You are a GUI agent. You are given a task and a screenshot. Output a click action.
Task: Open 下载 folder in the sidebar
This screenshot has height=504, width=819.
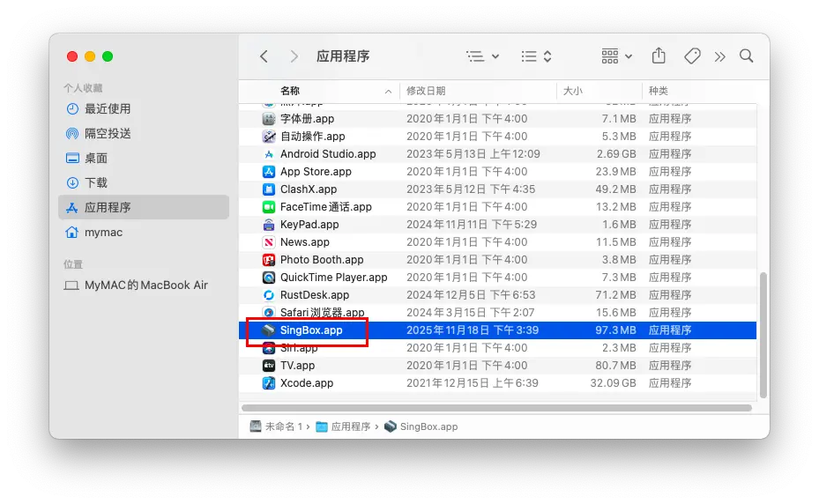[96, 183]
